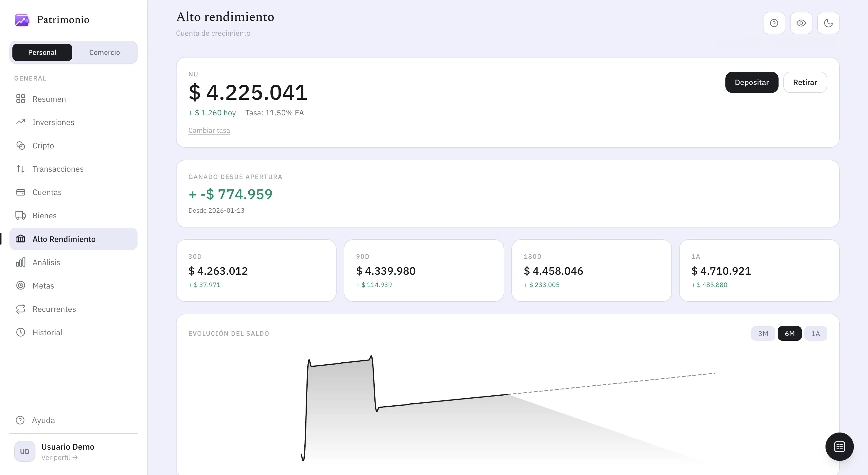Open the Metas section
The width and height of the screenshot is (868, 475).
coord(74,286)
